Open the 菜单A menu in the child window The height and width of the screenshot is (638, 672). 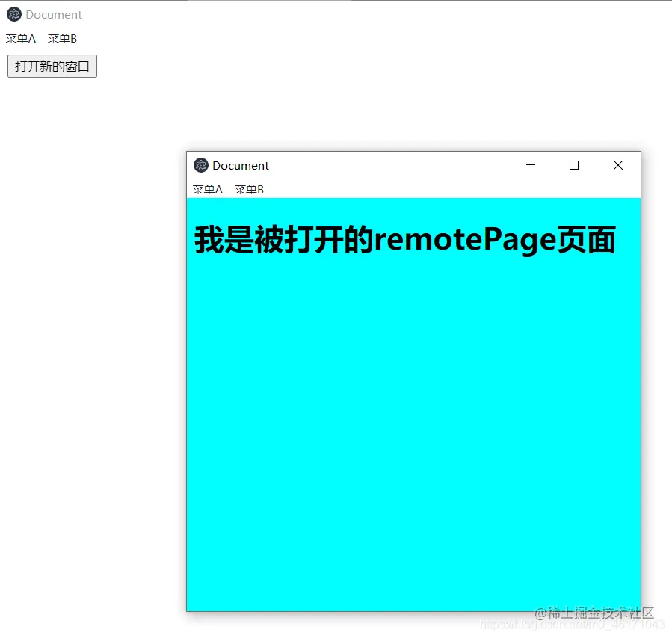tap(206, 189)
